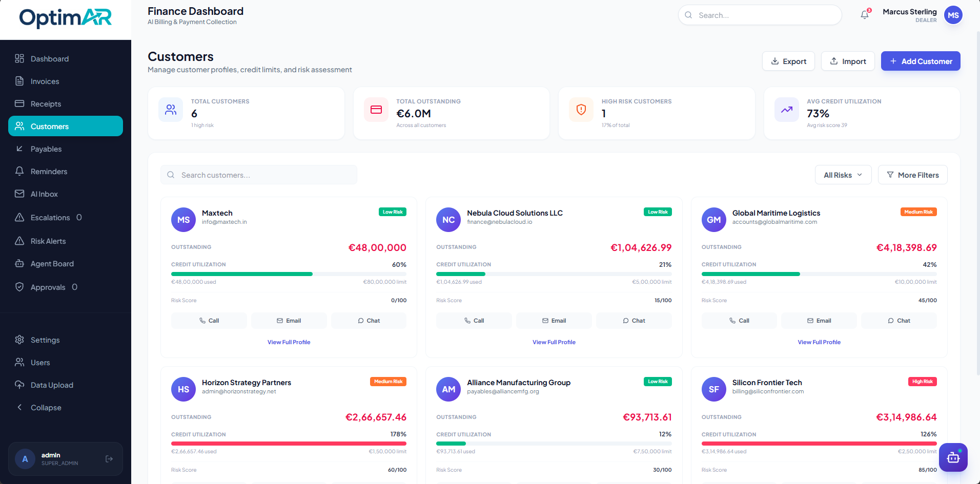Focus the top Search field
Screen dimensions: 980x484
pos(760,15)
